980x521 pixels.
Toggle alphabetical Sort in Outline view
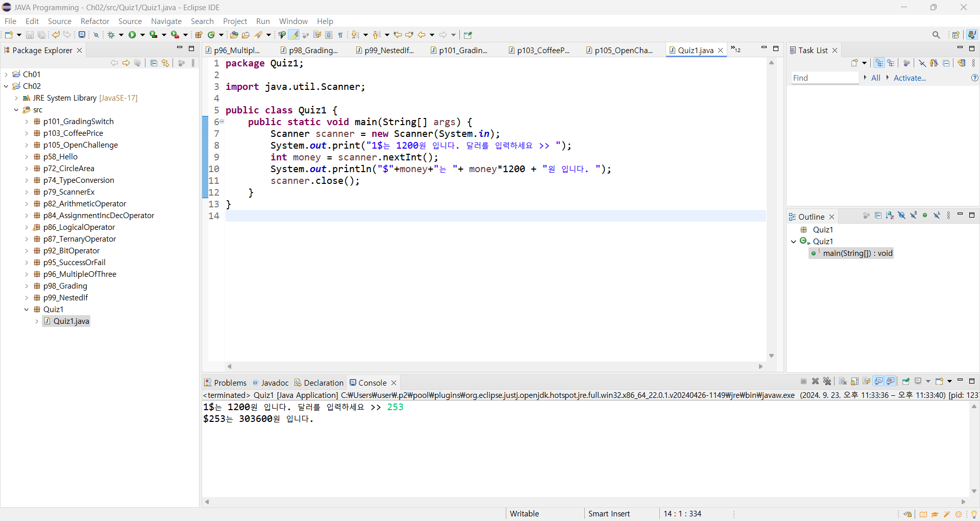pos(890,216)
